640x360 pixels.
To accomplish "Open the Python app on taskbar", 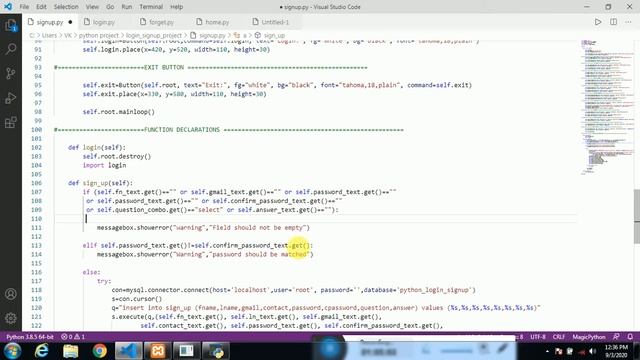I will click(x=216, y=351).
